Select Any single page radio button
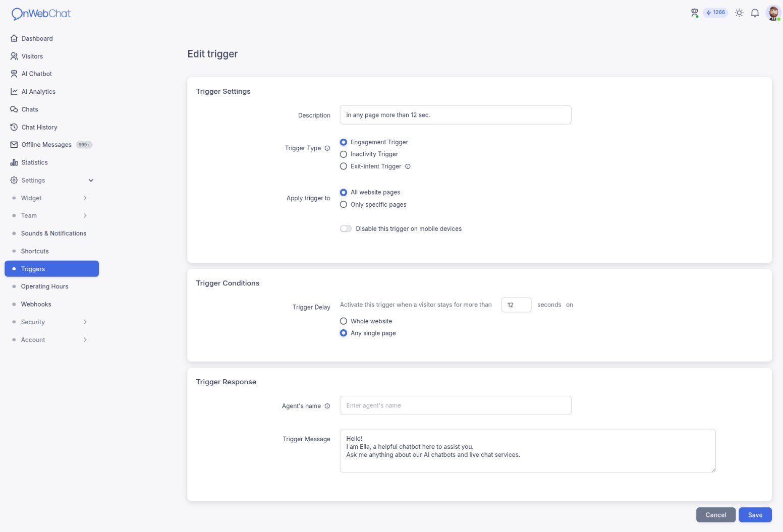 (x=344, y=333)
